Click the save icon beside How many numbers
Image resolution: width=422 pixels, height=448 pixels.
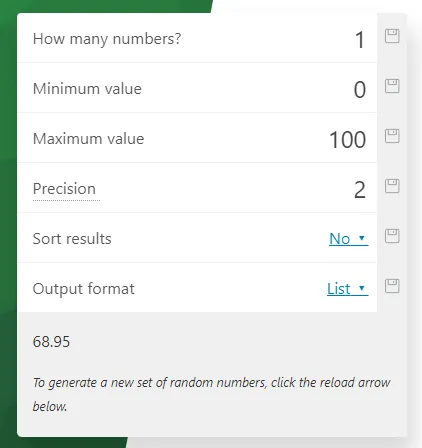pos(392,36)
